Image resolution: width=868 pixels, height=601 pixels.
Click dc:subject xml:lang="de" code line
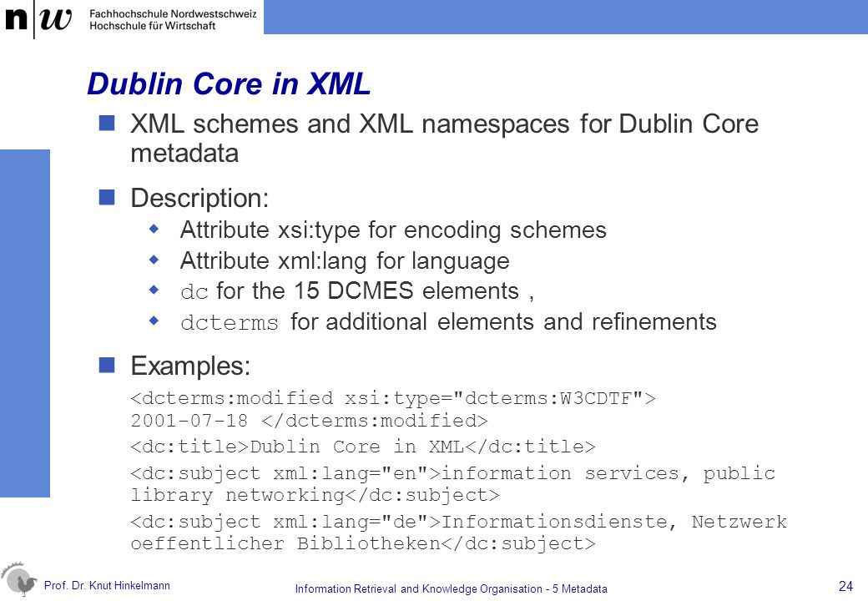[x=458, y=522]
